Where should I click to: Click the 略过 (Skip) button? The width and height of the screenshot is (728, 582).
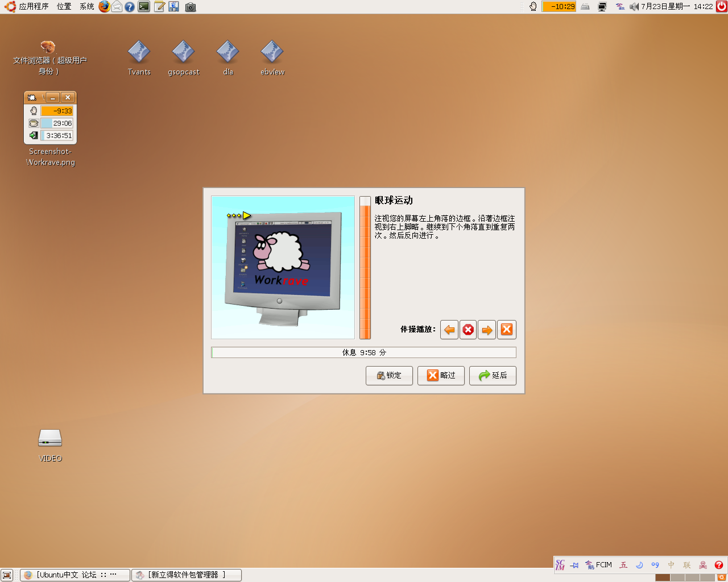coord(441,376)
